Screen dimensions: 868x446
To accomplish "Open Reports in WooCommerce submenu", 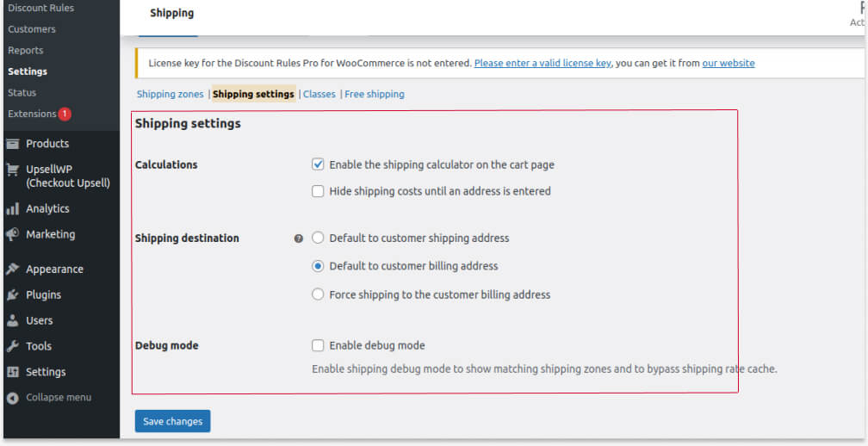I will (26, 50).
